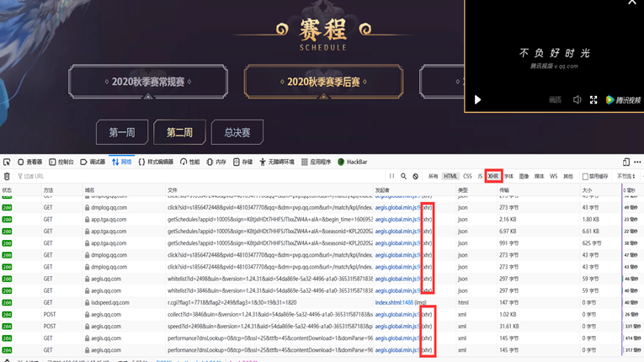Image resolution: width=644 pixels, height=362 pixels.
Task: Click the 腾讯视频 logo in the player
Action: click(623, 100)
